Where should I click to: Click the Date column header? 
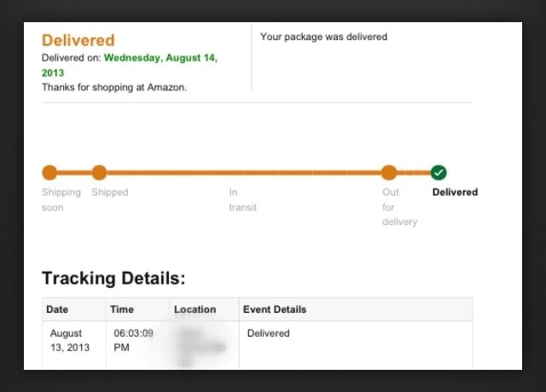(57, 309)
